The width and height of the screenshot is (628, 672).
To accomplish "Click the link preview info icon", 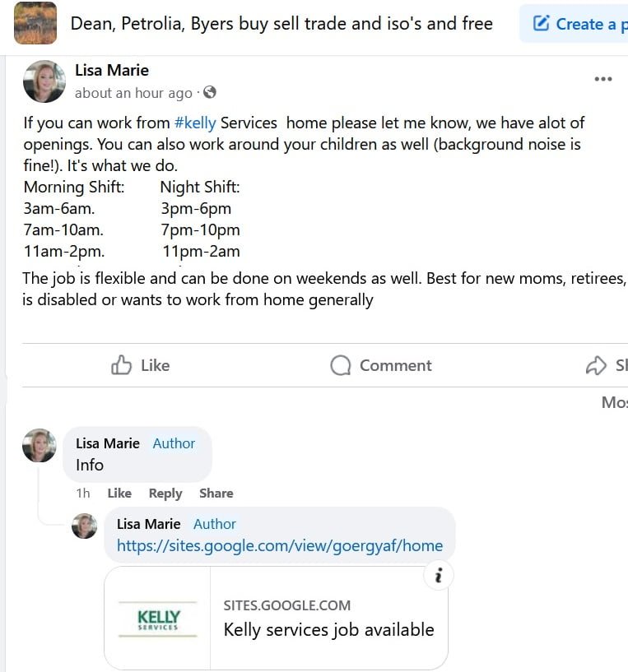I will pyautogui.click(x=438, y=577).
